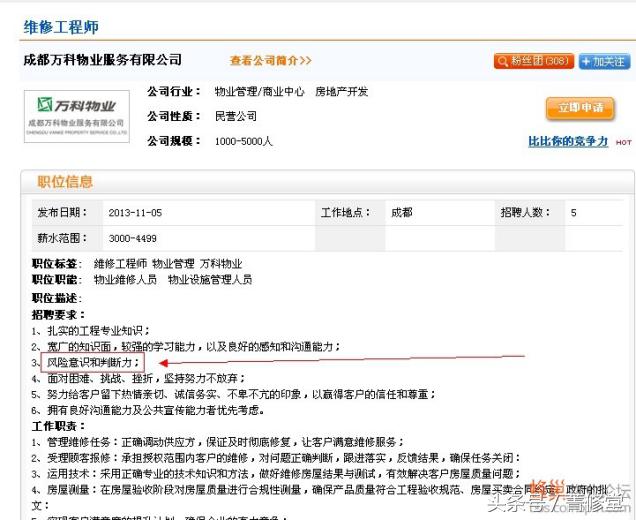
Task: Click the HOT badge beside 比比你的竞争力
Action: click(623, 142)
